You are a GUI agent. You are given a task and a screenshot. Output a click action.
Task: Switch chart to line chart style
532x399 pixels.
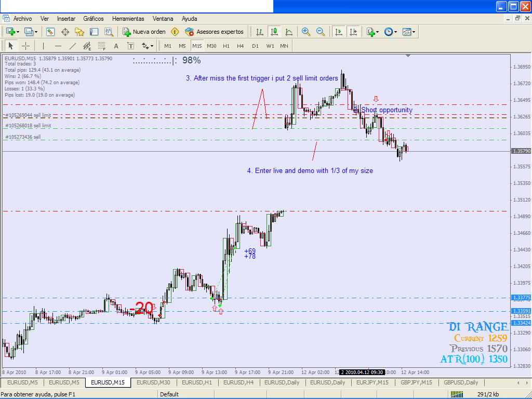coord(289,32)
